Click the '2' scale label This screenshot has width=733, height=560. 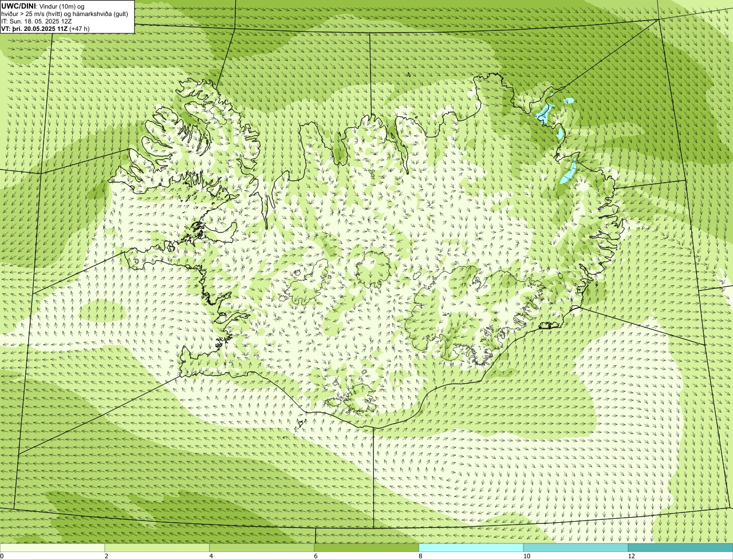point(107,556)
